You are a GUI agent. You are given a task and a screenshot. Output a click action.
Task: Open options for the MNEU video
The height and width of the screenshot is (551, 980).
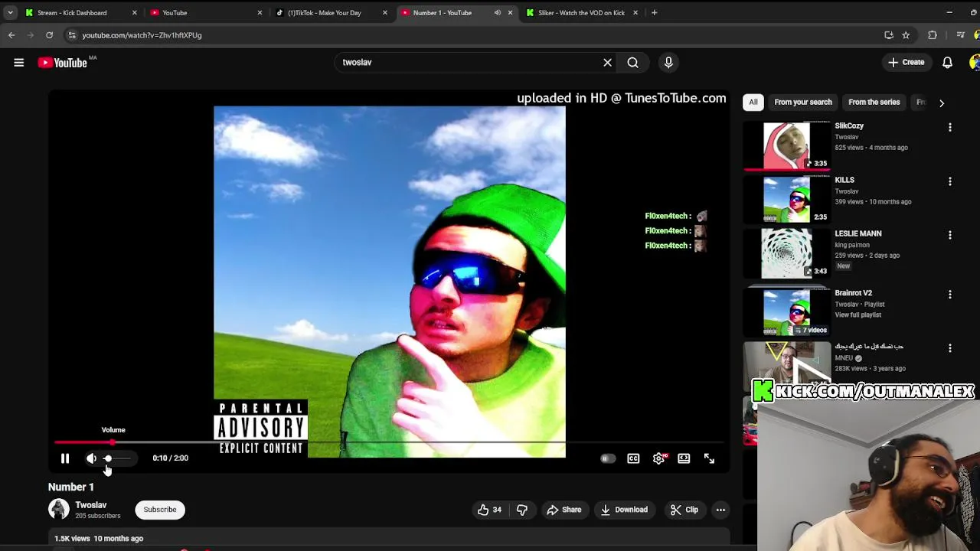[x=950, y=348]
